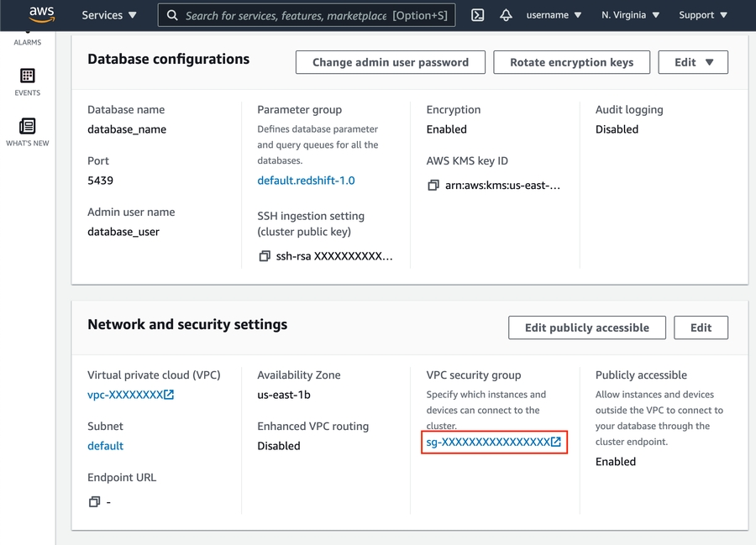Copy the SSH cluster public key

(x=265, y=256)
